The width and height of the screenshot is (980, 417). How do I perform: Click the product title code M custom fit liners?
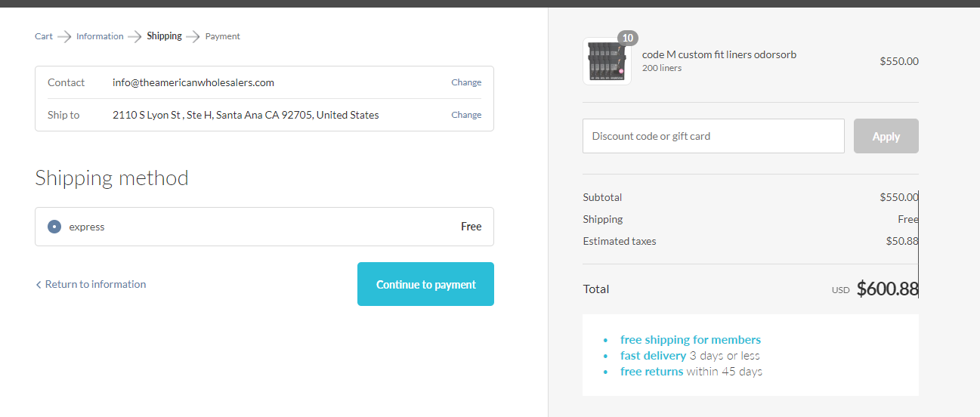coord(719,54)
